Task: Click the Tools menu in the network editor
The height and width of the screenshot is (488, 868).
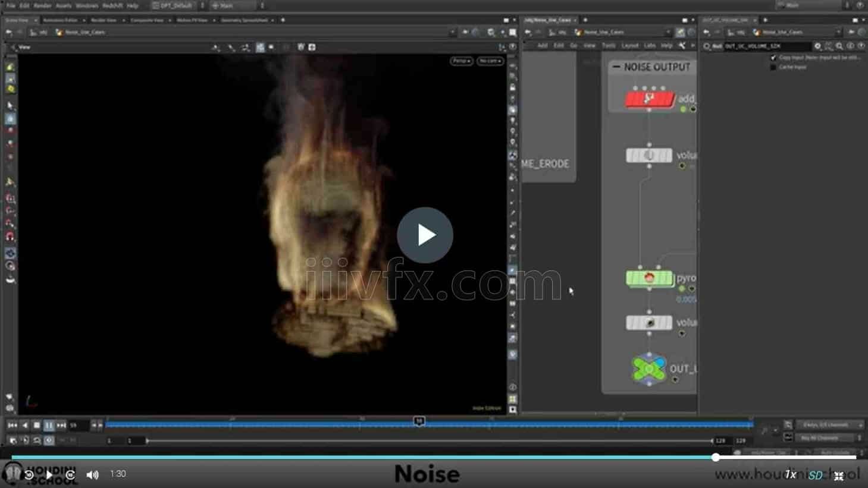Action: (608, 45)
